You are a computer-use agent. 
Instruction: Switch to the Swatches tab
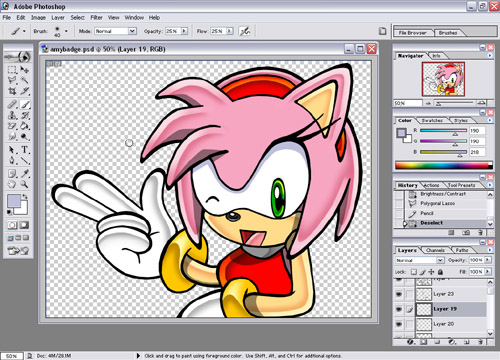pyautogui.click(x=432, y=120)
